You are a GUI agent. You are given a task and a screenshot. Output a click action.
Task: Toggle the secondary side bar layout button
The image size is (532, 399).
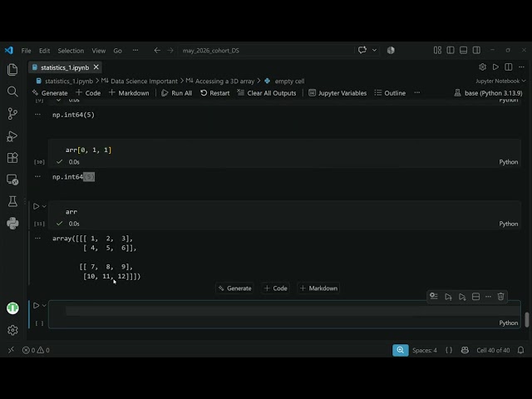(476, 50)
